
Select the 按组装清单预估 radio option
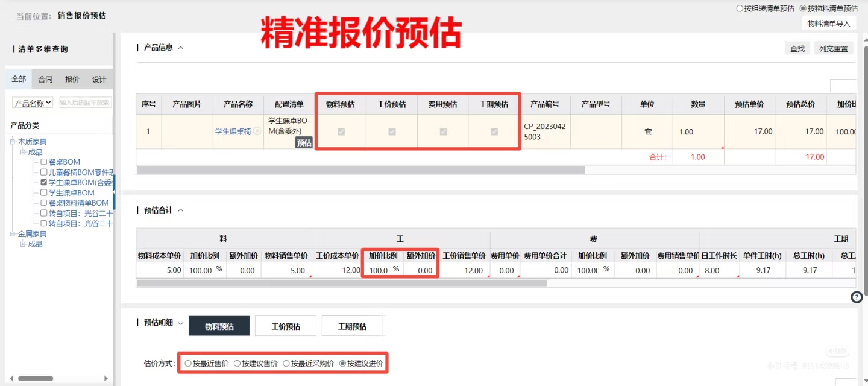coord(740,8)
